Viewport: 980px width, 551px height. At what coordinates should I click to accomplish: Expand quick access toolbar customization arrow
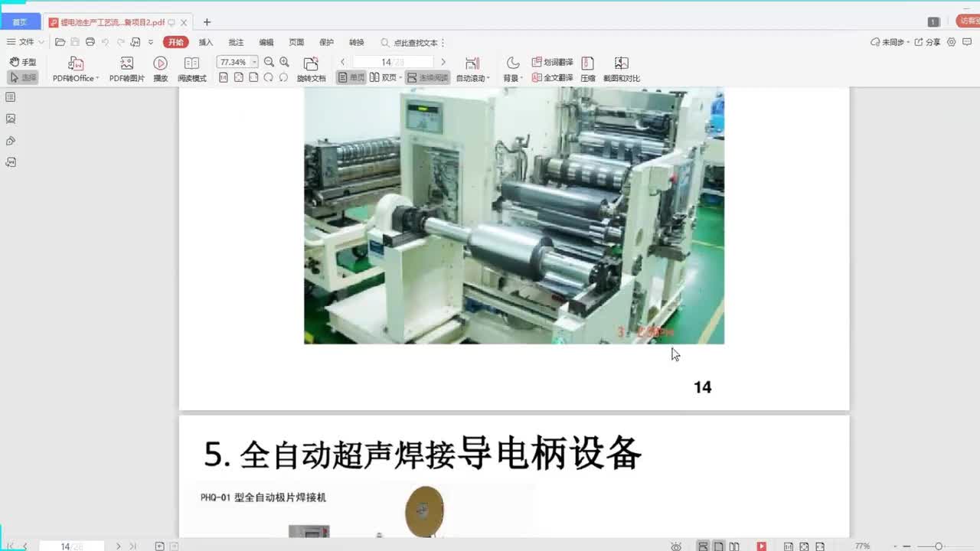(x=151, y=42)
